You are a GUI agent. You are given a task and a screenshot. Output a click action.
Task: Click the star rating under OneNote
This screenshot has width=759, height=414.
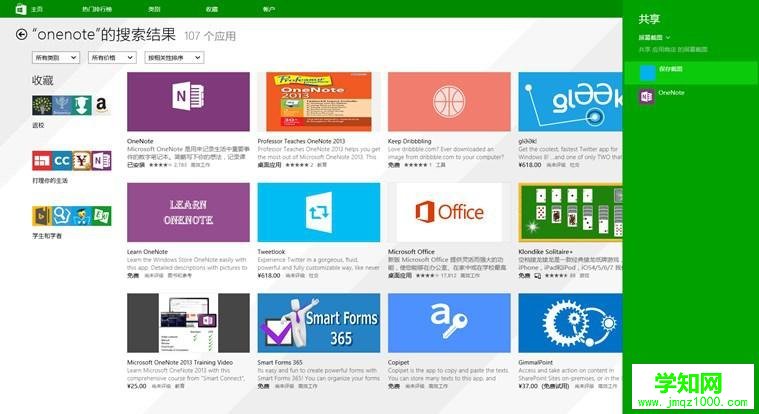[x=159, y=165]
